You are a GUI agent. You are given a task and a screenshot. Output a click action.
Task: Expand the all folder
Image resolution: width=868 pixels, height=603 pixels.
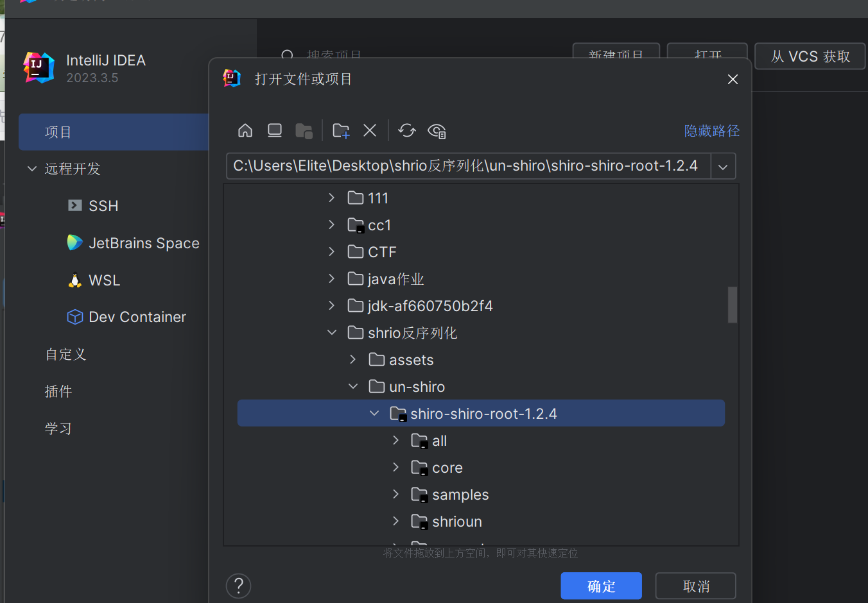pyautogui.click(x=395, y=440)
